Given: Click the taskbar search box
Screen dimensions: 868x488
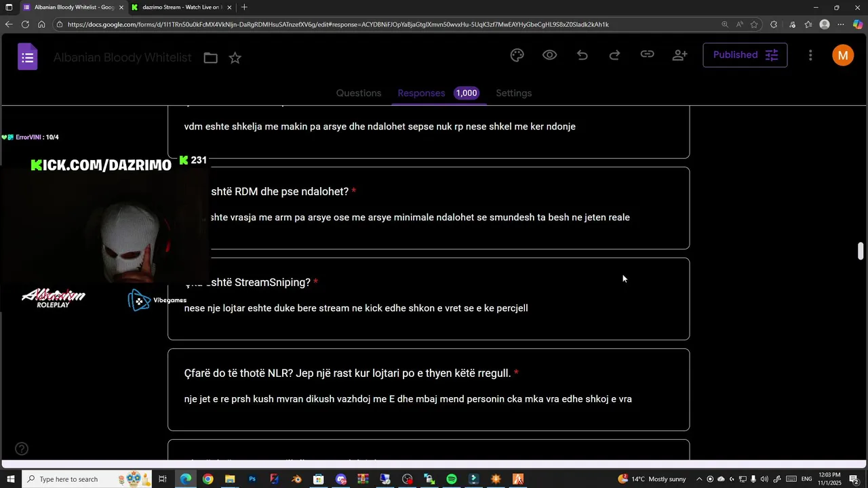Looking at the screenshot, I should [x=87, y=479].
